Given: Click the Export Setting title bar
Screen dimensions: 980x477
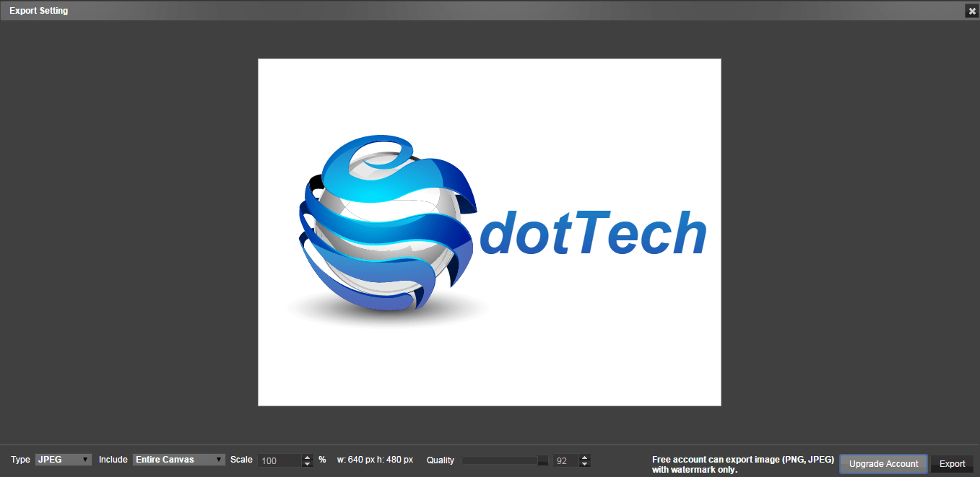Looking at the screenshot, I should [38, 10].
